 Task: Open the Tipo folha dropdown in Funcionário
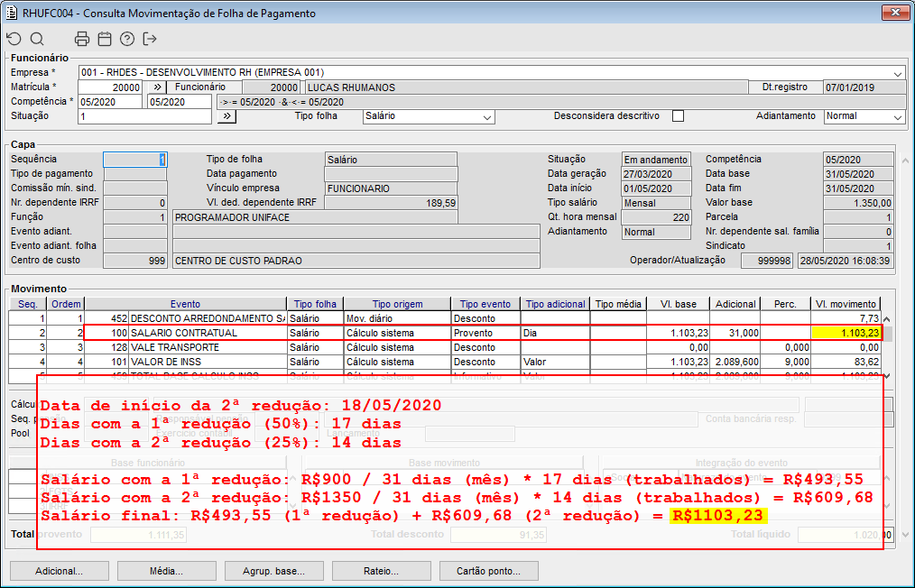[487, 117]
